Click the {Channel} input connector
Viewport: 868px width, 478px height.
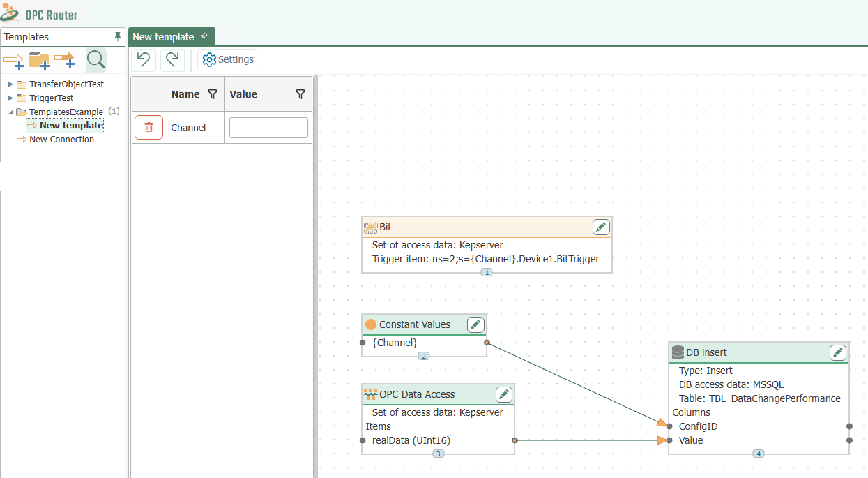point(363,343)
